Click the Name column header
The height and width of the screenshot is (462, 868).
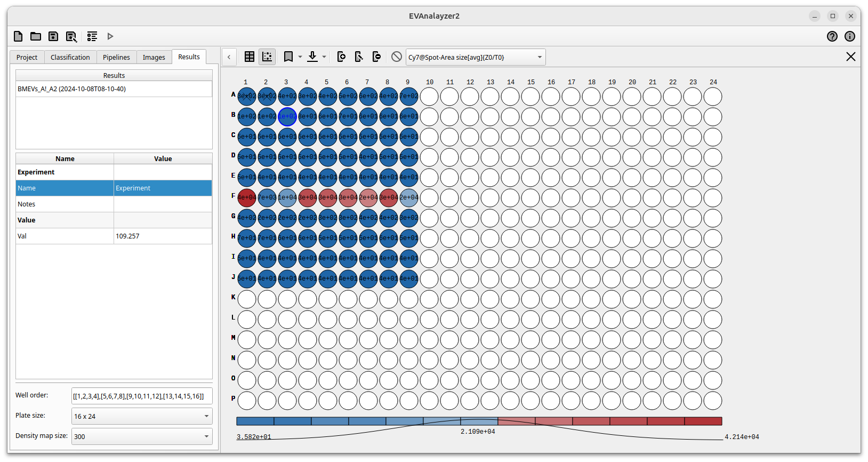point(65,158)
